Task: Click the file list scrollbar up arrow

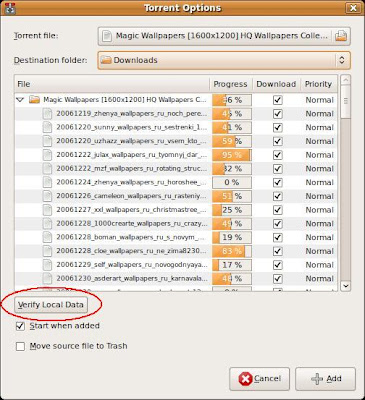Action: [346, 80]
